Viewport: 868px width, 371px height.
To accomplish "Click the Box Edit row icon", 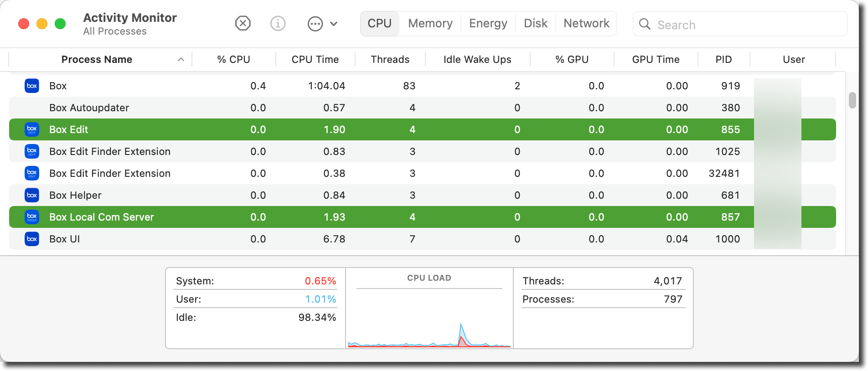I will pyautogui.click(x=32, y=129).
